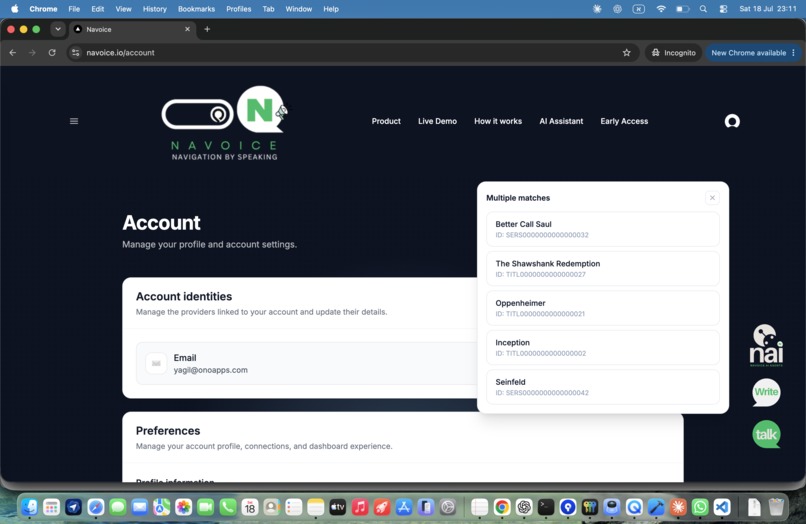The image size is (806, 524).
Task: Select Seinfeld match
Action: (602, 387)
